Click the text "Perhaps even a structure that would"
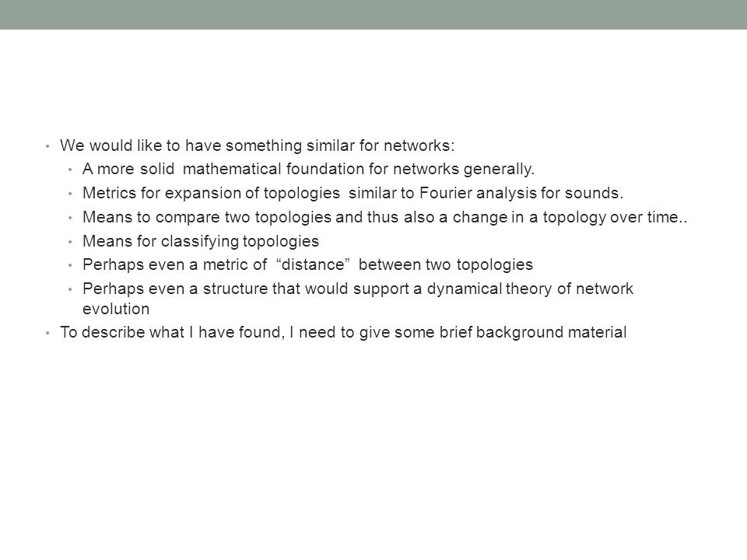Screen dimensions: 747x560 tap(216, 289)
